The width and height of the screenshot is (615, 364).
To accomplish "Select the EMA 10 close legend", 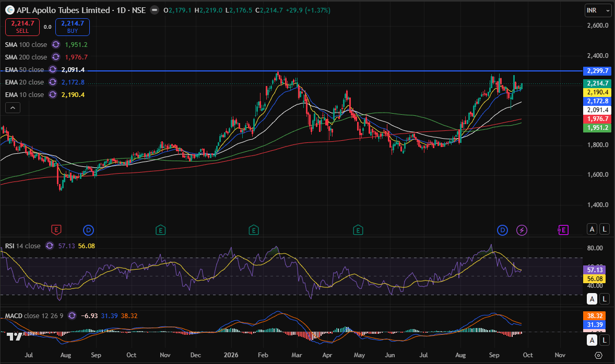I will (x=25, y=95).
